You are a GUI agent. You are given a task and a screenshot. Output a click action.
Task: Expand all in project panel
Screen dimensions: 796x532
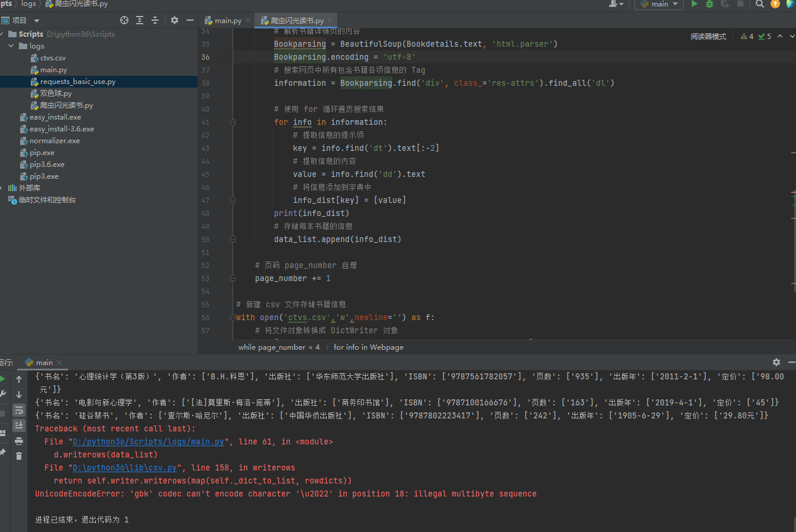point(140,20)
